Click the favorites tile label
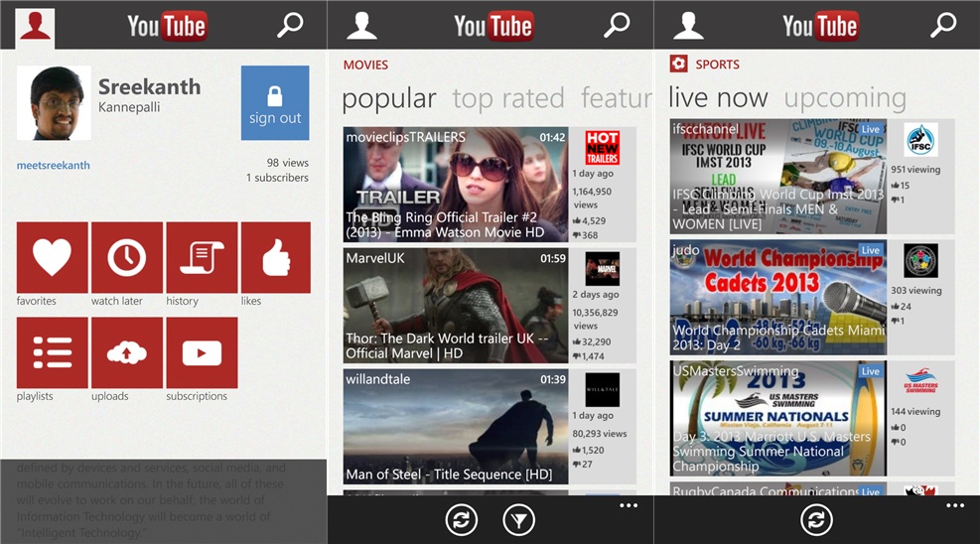Image resolution: width=980 pixels, height=544 pixels. point(37,301)
